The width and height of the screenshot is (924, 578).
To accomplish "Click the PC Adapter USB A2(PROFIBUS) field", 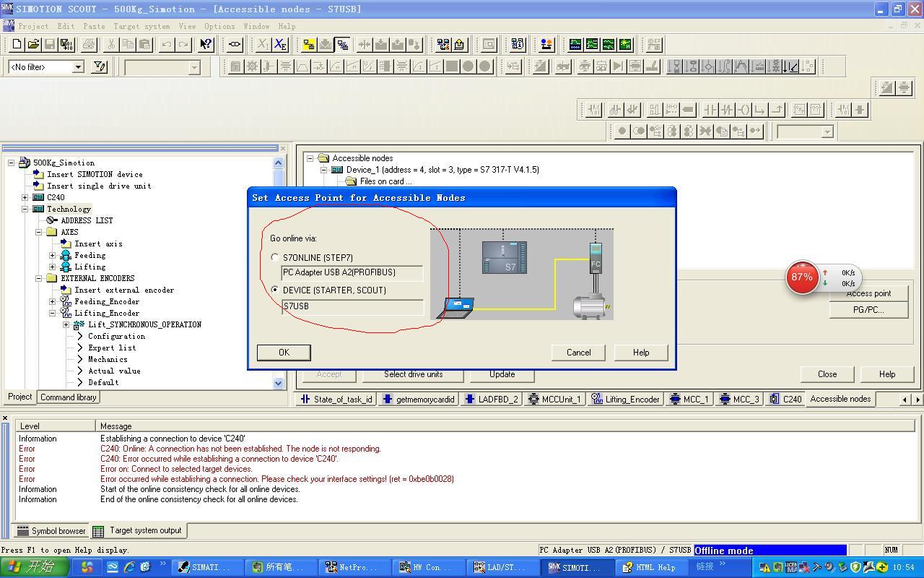I will 352,273.
